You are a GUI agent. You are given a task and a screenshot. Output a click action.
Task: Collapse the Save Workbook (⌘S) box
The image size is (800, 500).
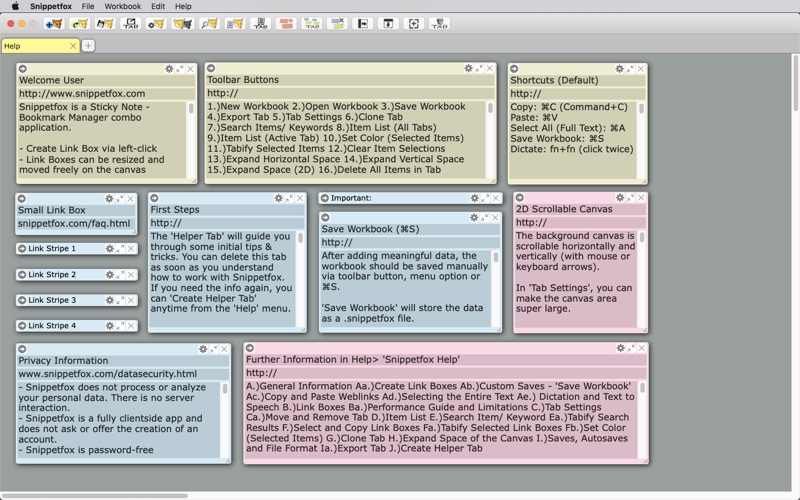pyautogui.click(x=485, y=218)
